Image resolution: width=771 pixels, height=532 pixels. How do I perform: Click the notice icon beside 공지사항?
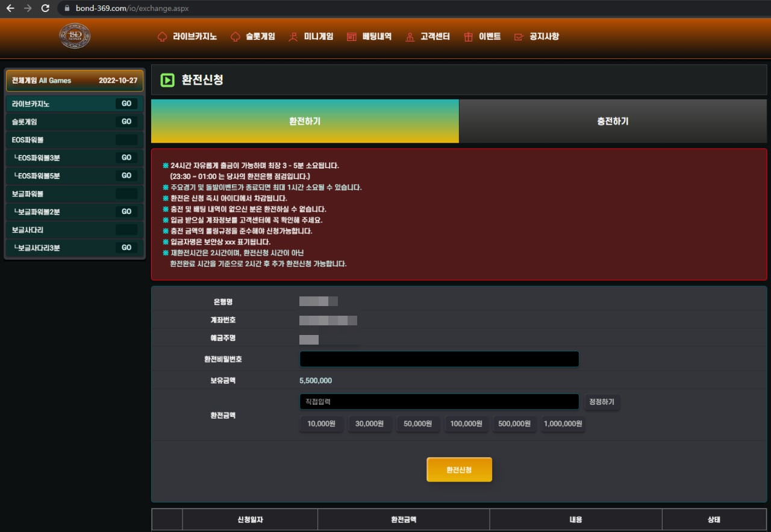point(518,37)
